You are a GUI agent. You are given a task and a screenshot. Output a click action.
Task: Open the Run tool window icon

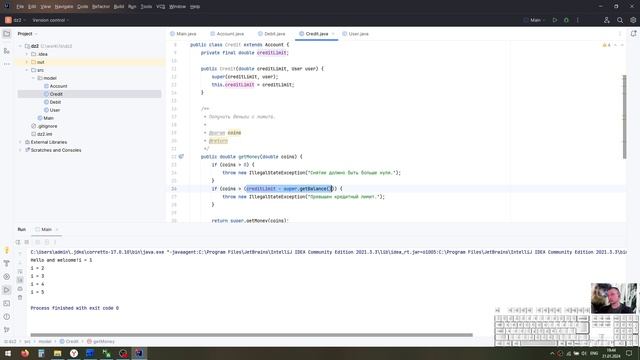7,290
